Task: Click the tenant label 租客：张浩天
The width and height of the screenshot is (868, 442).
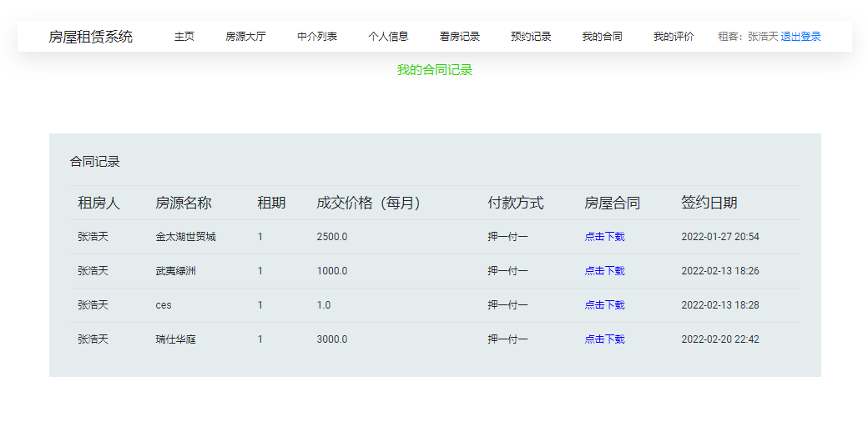Action: [748, 37]
